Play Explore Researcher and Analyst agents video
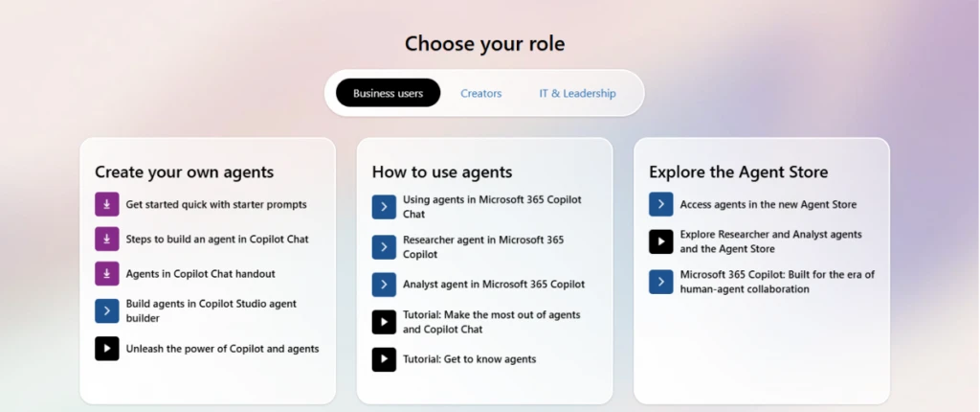 coord(661,241)
